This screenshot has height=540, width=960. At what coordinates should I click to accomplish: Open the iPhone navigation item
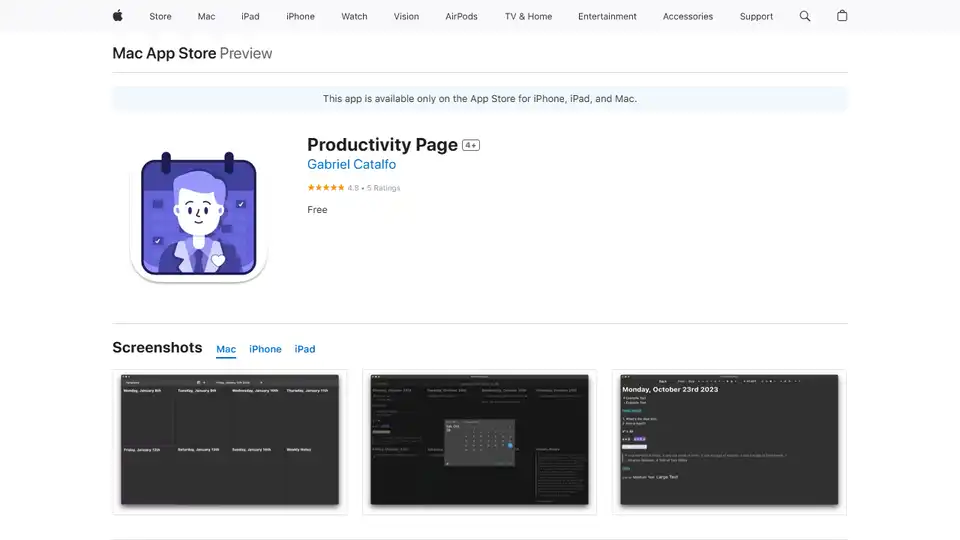coord(301,17)
